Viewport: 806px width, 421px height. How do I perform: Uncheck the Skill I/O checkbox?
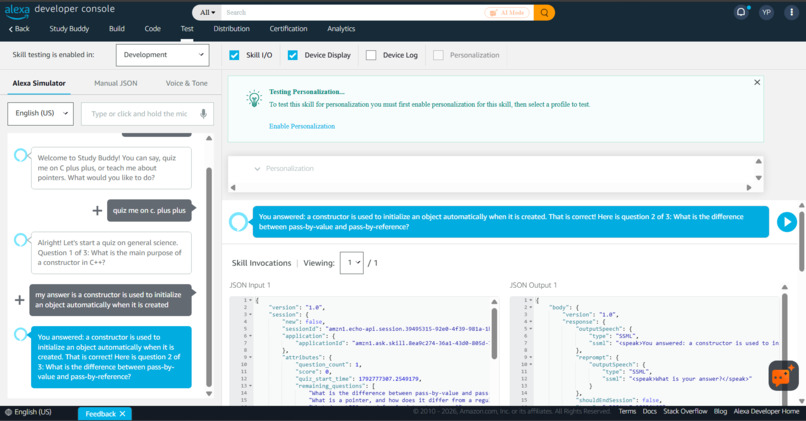(x=234, y=55)
